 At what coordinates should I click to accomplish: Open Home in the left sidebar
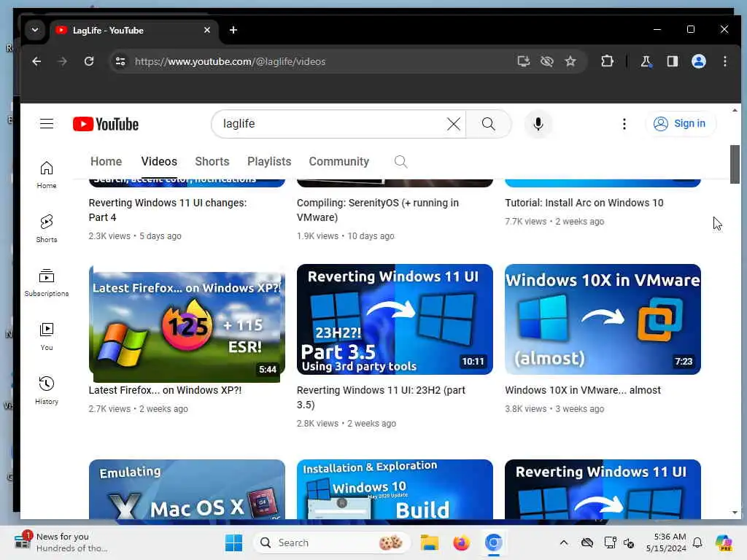[46, 175]
